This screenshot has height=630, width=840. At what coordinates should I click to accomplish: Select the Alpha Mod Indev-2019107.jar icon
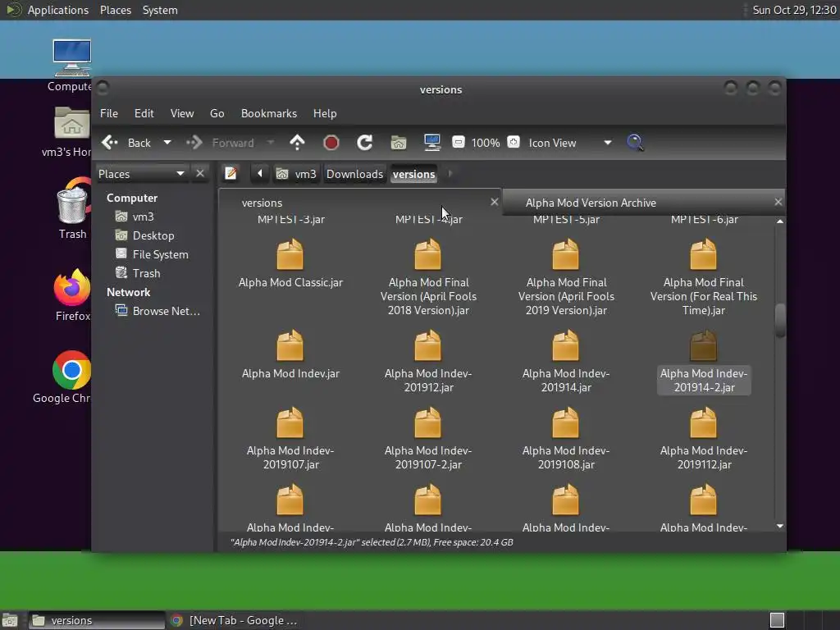pyautogui.click(x=290, y=422)
